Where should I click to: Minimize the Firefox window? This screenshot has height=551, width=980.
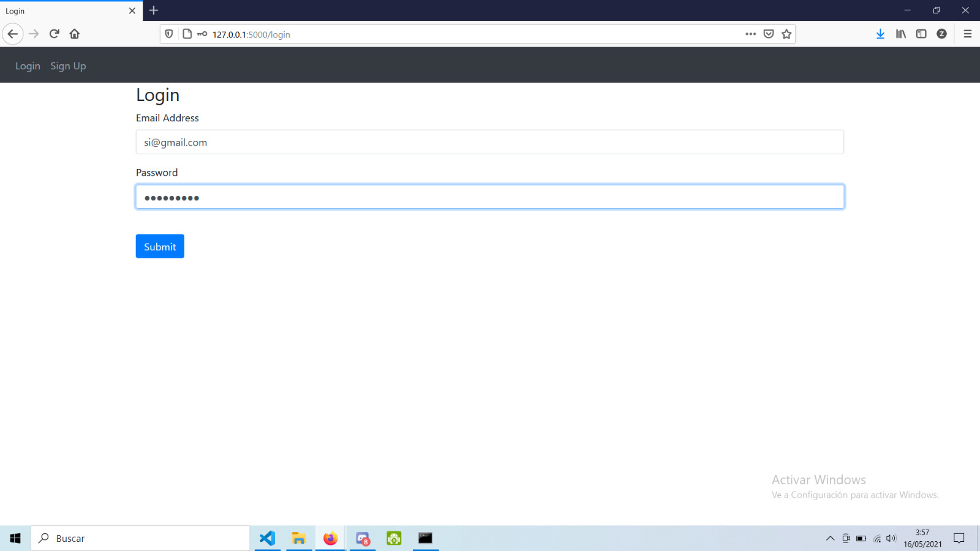[907, 10]
